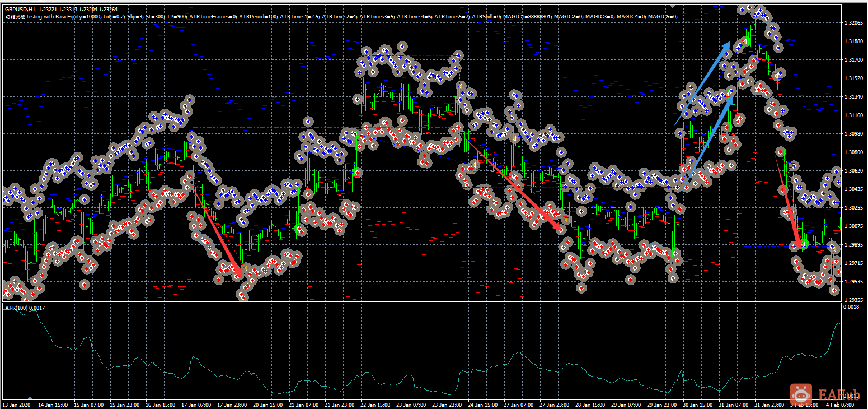Click the GBPUSD,H1 chart symbol label
868x409 pixels.
pos(20,10)
